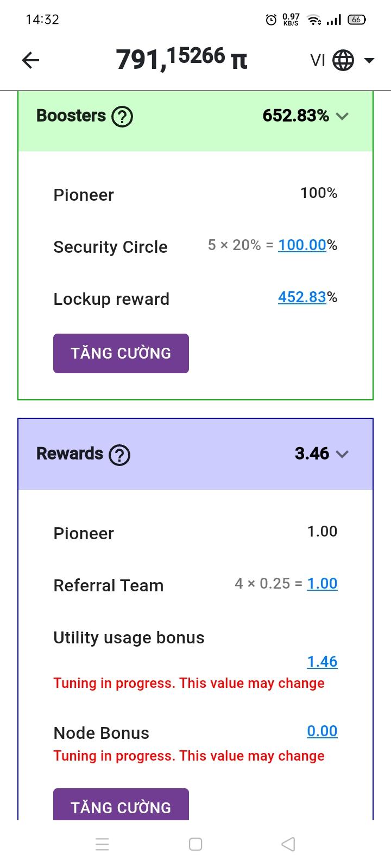
Task: Collapse the Rewards section chevron
Action: [x=342, y=454]
